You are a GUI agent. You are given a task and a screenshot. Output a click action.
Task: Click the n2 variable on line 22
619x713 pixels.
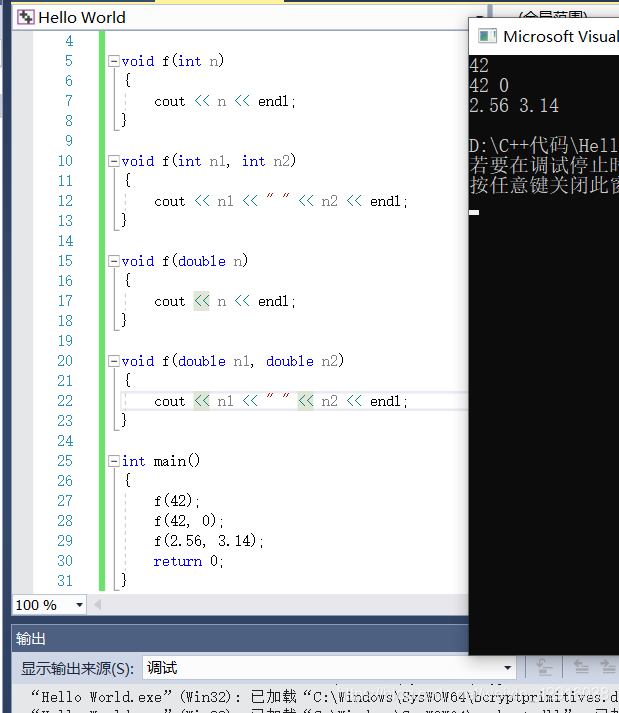(x=329, y=401)
